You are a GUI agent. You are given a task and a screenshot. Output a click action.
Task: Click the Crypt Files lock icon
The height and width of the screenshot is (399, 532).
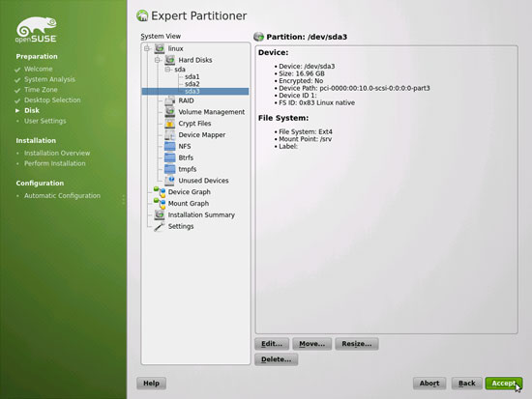coord(170,124)
